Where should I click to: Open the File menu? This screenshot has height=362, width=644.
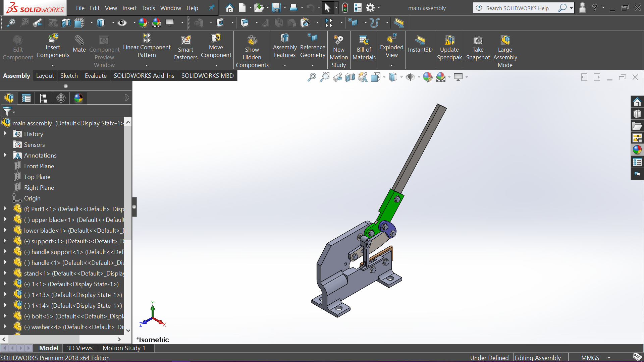click(80, 8)
